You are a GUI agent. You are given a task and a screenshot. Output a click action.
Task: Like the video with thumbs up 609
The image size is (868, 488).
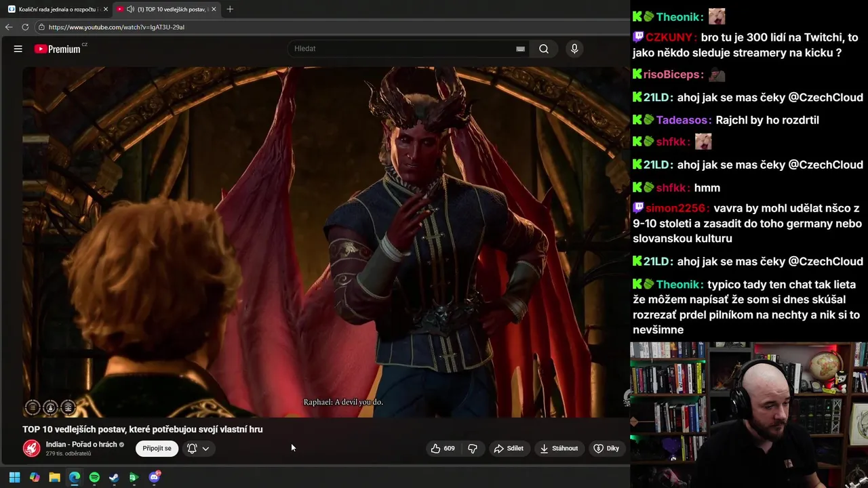point(443,448)
